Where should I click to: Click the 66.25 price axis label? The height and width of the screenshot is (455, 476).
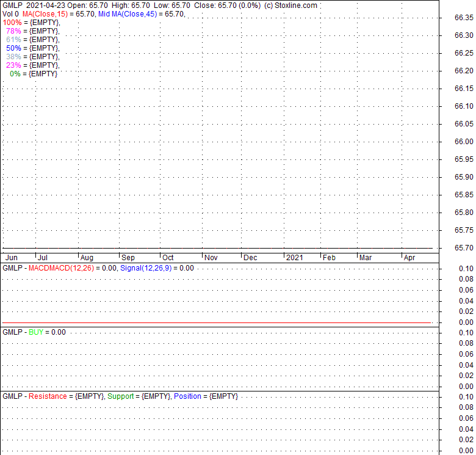coord(464,53)
